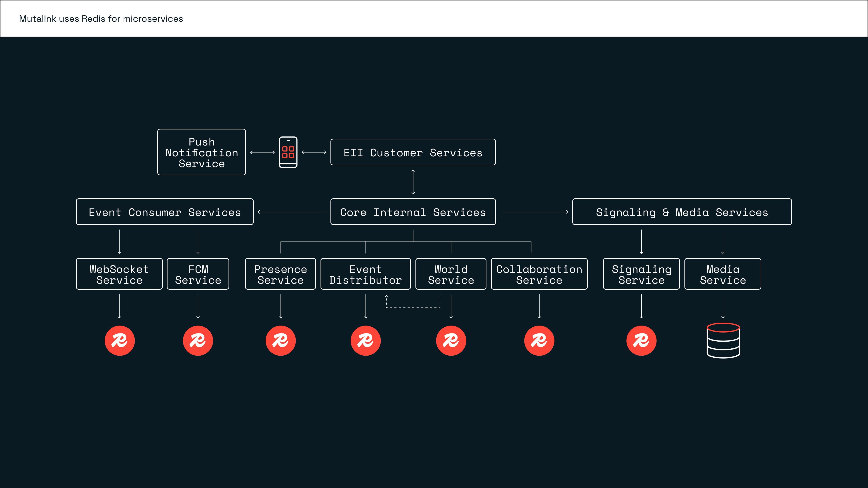868x488 pixels.
Task: Click the Redis logo under Event Distributor
Action: tap(366, 340)
